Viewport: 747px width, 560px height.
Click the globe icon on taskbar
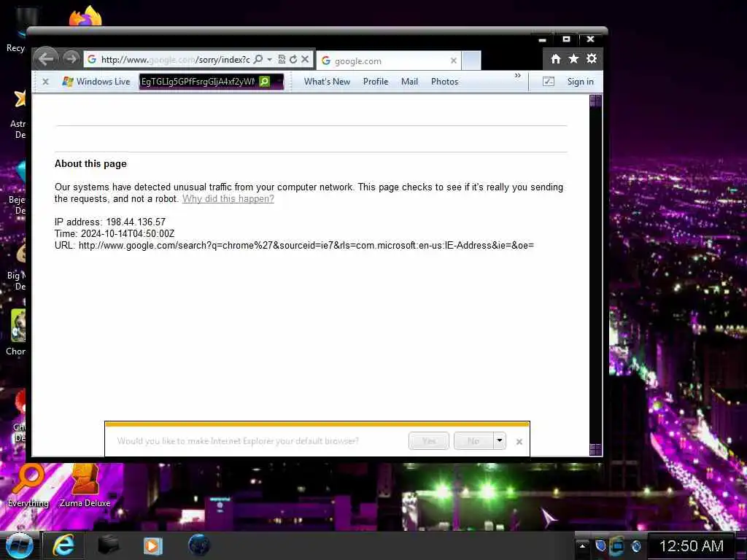(199, 545)
